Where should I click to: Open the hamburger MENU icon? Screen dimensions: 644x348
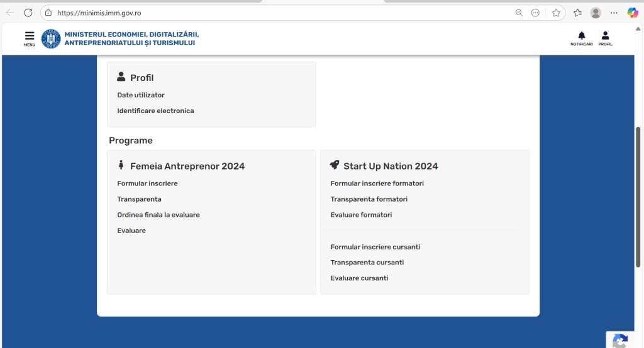click(30, 38)
